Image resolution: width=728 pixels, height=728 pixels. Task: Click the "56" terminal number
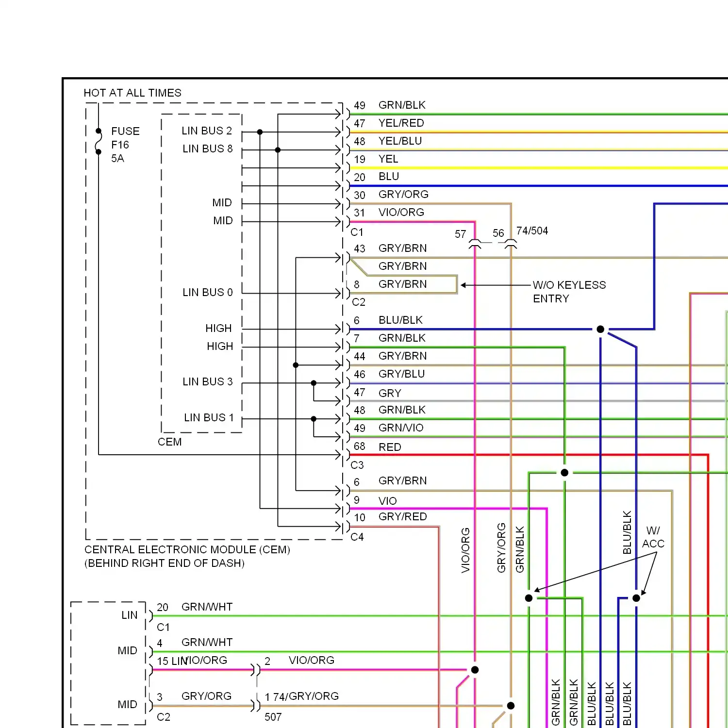tap(498, 233)
